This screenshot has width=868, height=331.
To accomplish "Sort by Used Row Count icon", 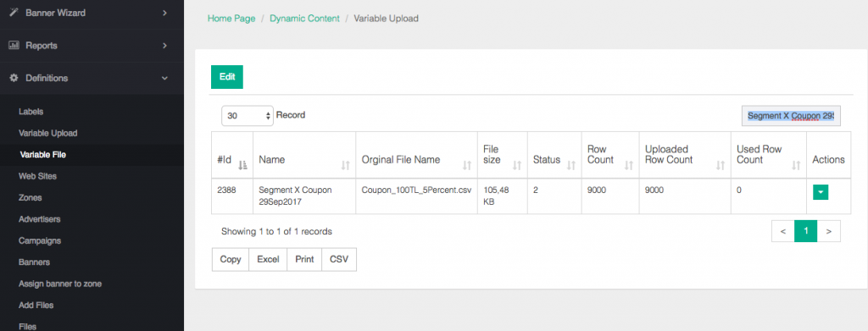I will [796, 165].
